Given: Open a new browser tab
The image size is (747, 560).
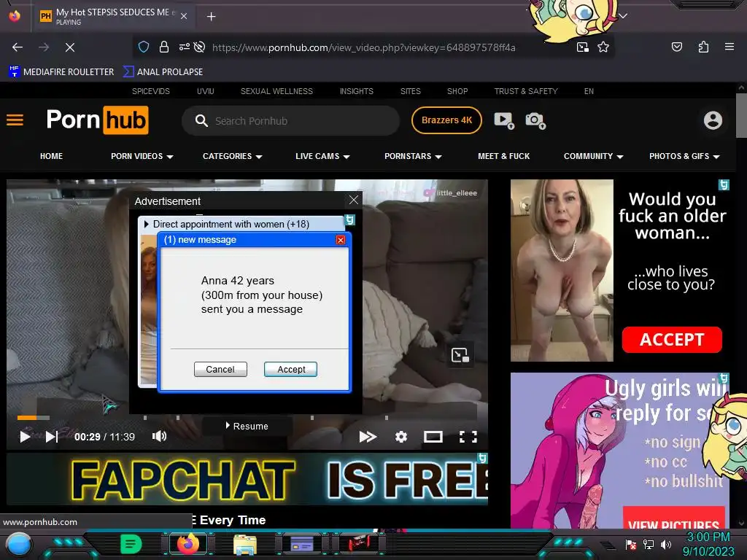Looking at the screenshot, I should pos(211,17).
